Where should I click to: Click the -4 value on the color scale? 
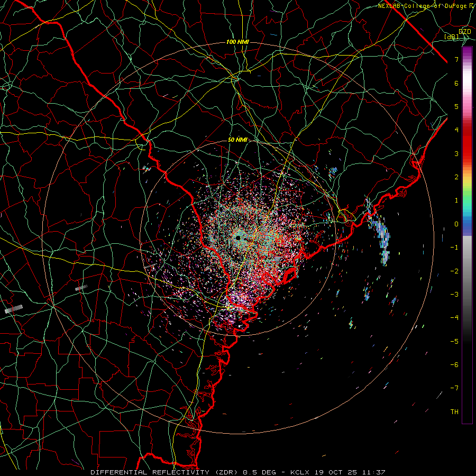pos(454,318)
